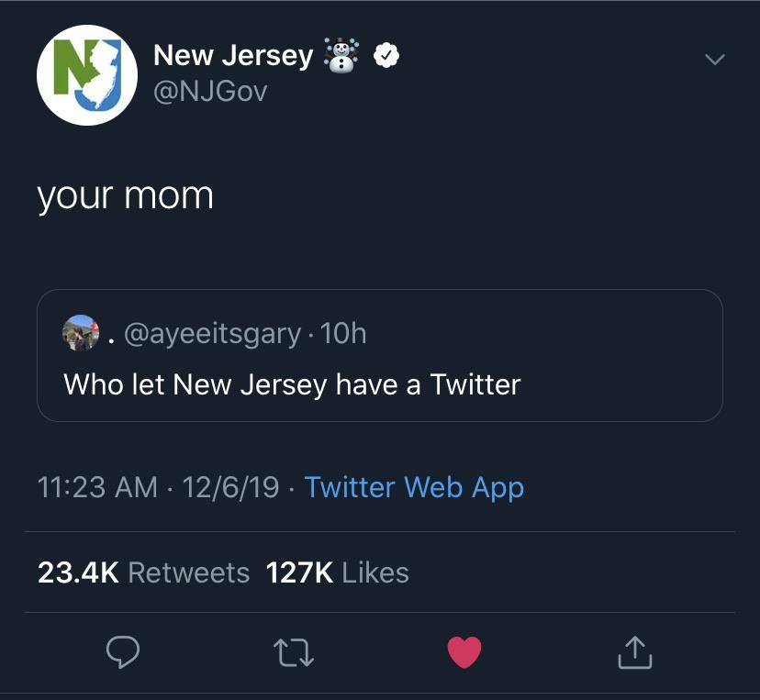Open the share/upload icon
This screenshot has height=700, width=760.
coord(634,652)
